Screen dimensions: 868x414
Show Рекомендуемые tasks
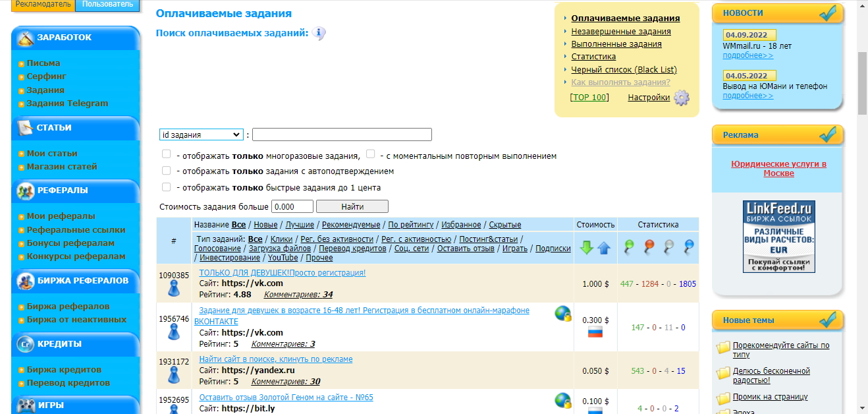pyautogui.click(x=351, y=225)
